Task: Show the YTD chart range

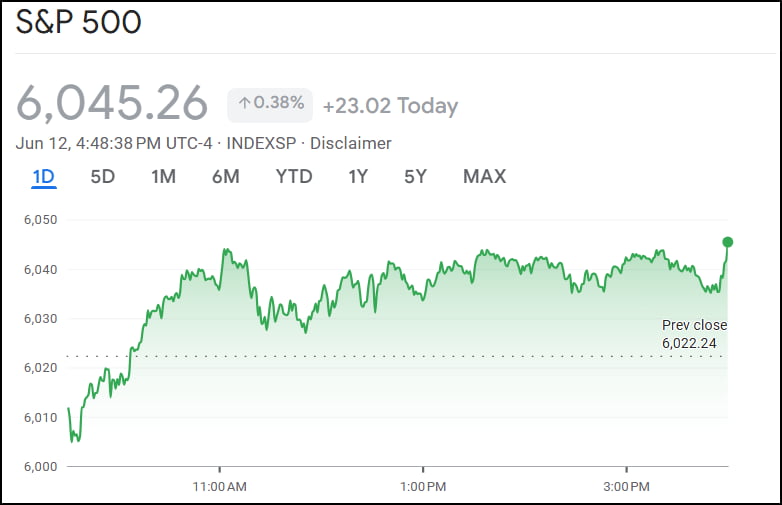Action: (294, 176)
